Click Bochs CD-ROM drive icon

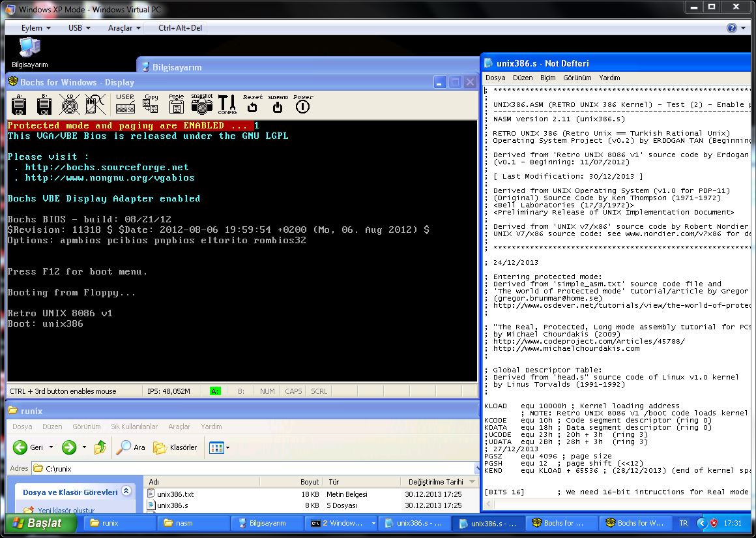click(70, 104)
